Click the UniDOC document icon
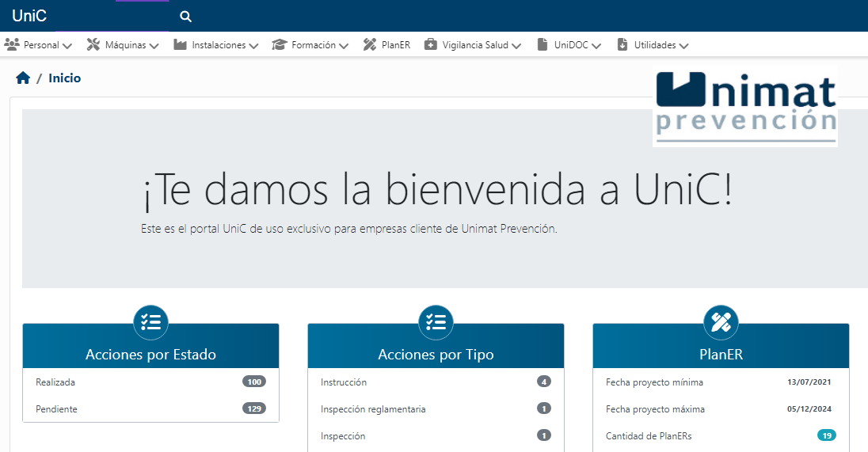The width and height of the screenshot is (868, 452). [x=542, y=44]
